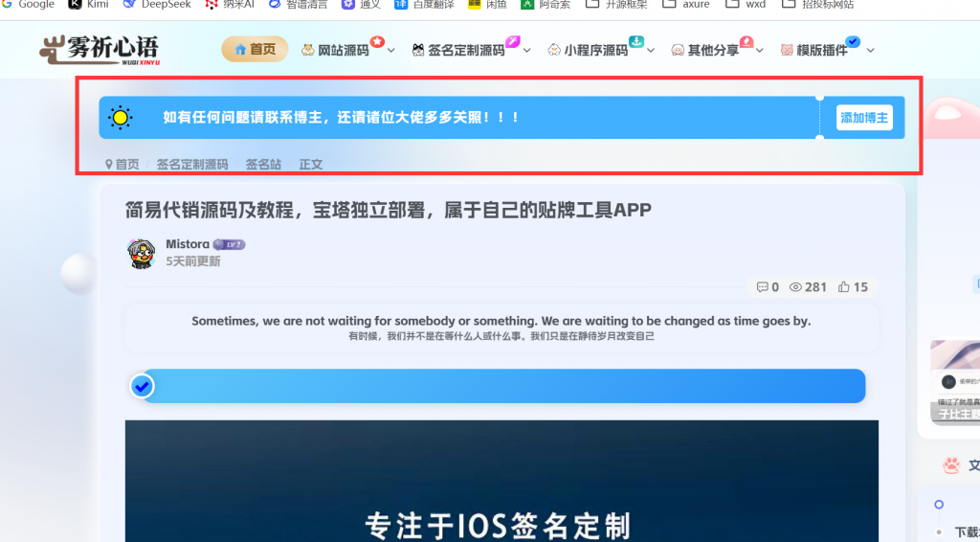Viewport: 980px width, 542px height.
Task: Open the 开源框架 bookmarks folder
Action: click(616, 5)
